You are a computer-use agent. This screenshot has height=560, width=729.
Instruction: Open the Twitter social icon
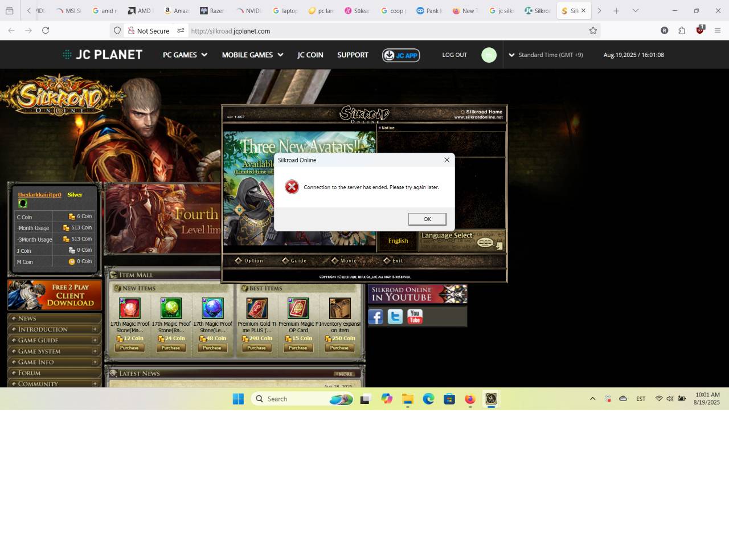(395, 317)
